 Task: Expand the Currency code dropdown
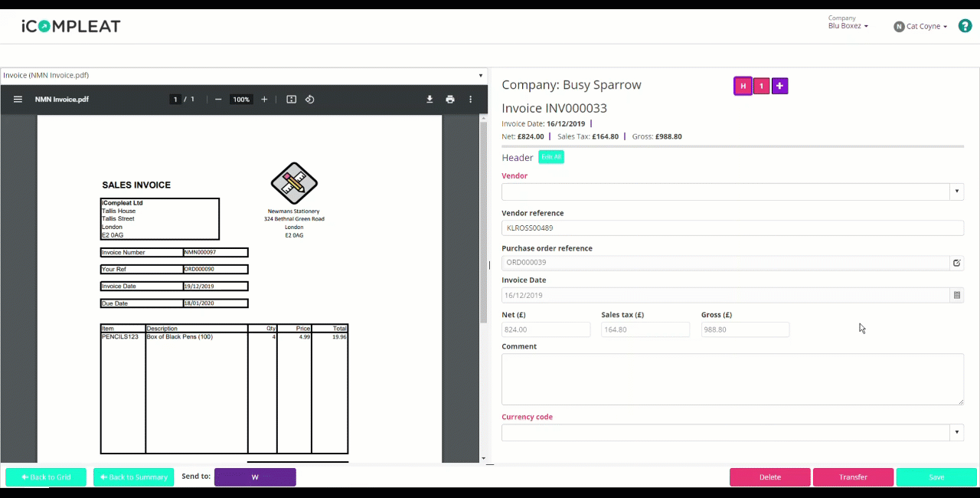tap(956, 433)
